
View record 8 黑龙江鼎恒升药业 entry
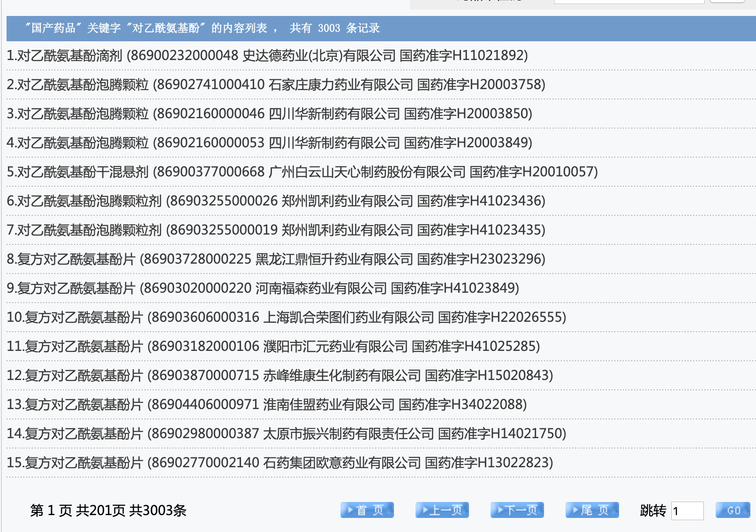point(276,259)
